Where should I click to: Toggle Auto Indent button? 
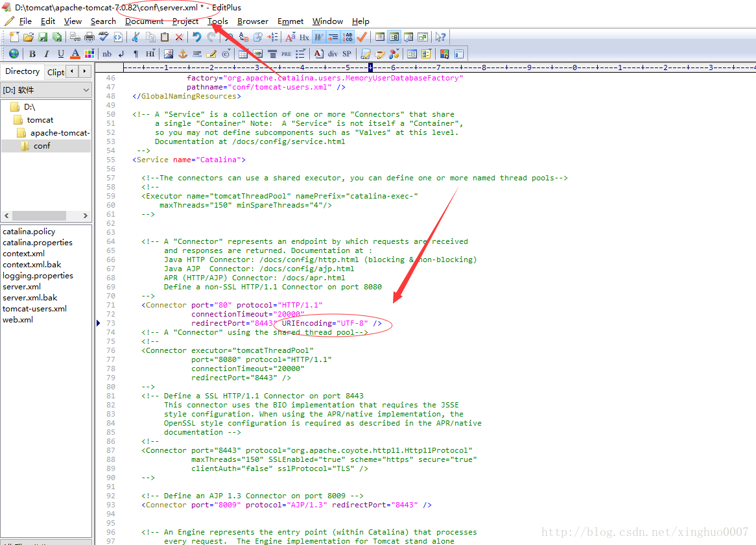[x=333, y=37]
